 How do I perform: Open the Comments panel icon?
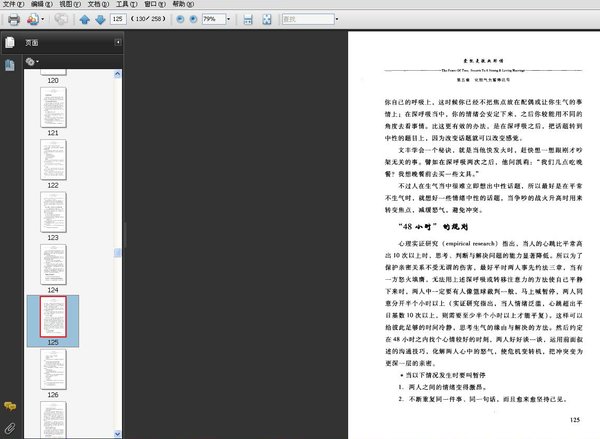10,406
